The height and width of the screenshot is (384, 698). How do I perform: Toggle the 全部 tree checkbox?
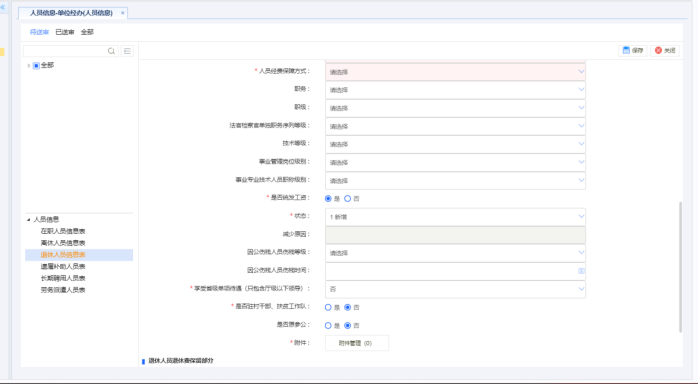[37, 66]
